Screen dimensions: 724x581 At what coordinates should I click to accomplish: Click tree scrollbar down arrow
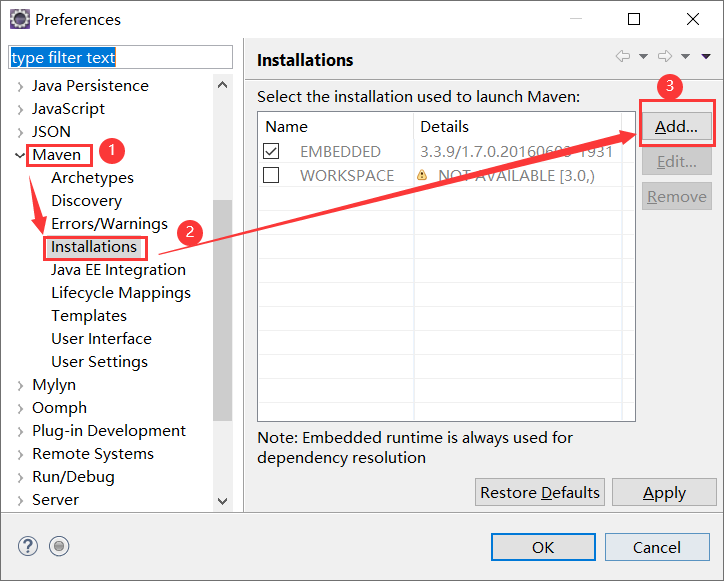[x=223, y=501]
